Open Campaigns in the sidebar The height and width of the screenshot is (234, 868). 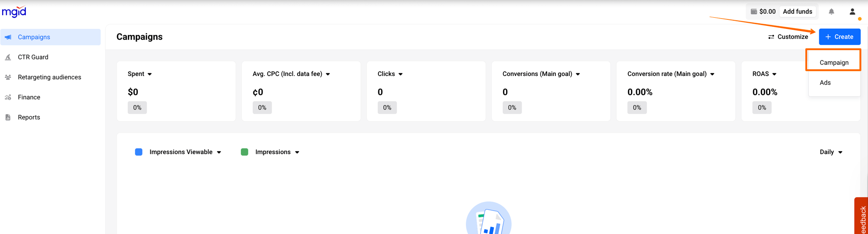point(51,37)
